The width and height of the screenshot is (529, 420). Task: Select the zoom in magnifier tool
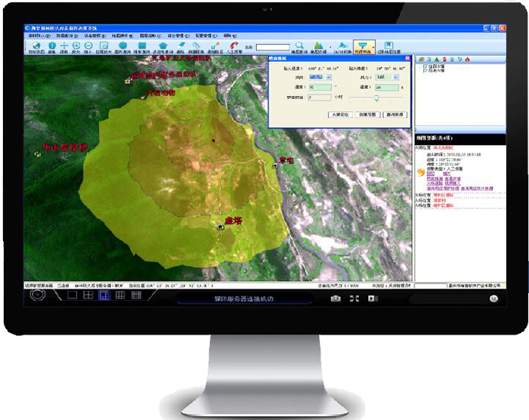[76, 46]
